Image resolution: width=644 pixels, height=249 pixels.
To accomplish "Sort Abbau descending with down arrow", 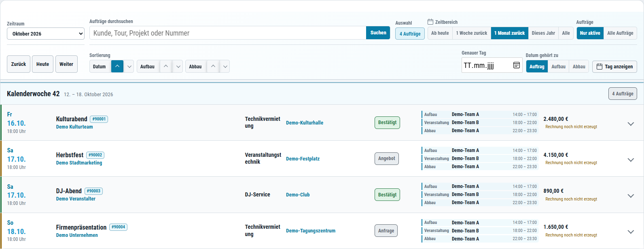I will [225, 66].
